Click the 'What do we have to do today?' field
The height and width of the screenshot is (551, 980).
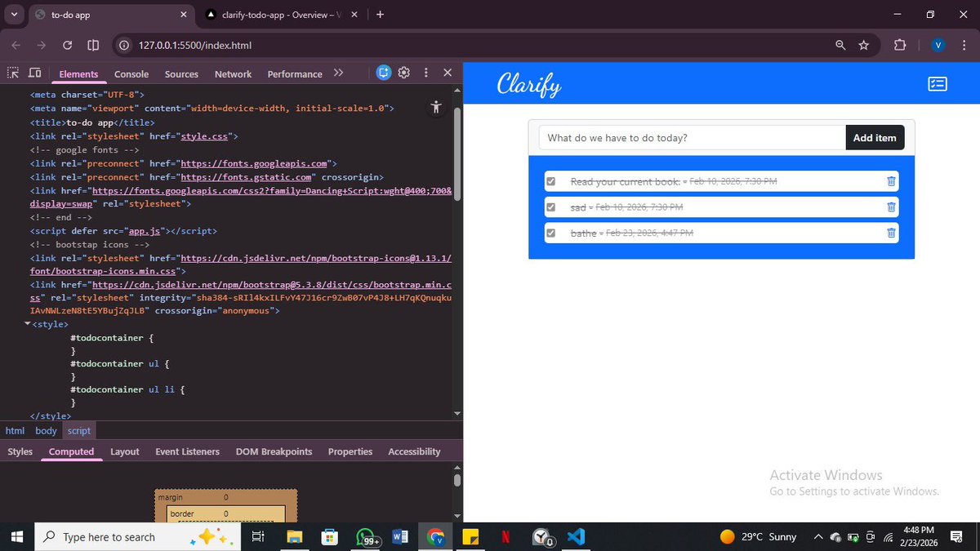coord(692,138)
